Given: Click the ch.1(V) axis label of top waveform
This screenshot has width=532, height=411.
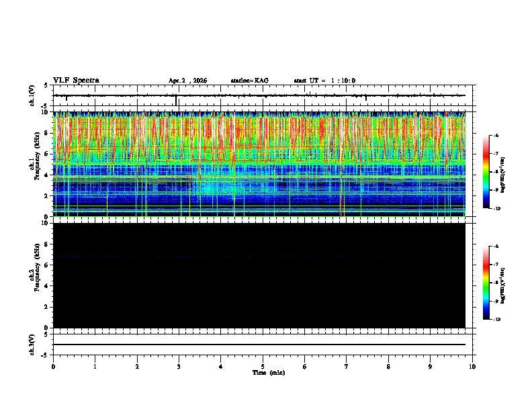Looking at the screenshot, I should pos(32,95).
